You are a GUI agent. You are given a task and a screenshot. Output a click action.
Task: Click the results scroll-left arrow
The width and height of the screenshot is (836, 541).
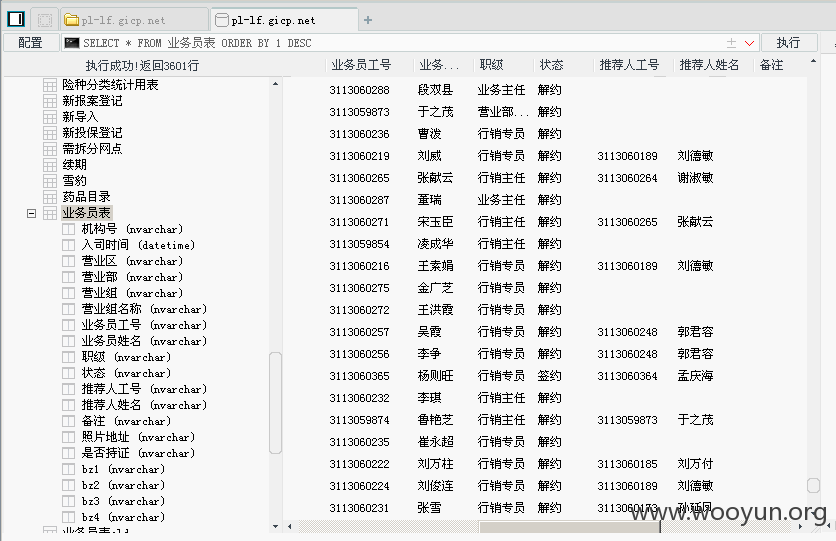coord(290,527)
